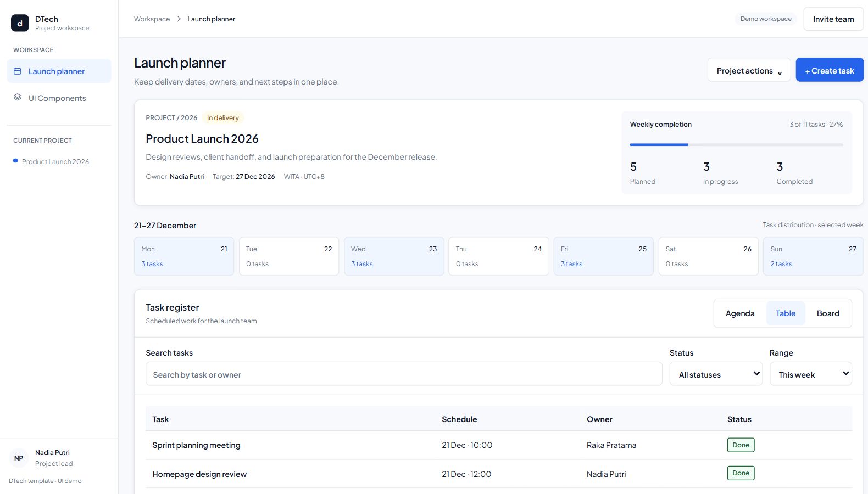Click the NP avatar in sidebar

click(19, 458)
